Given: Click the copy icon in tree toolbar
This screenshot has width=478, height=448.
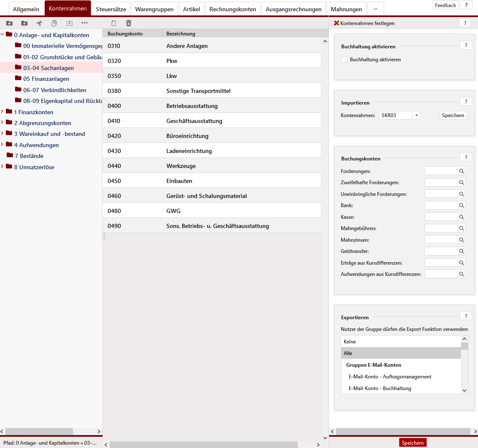Looking at the screenshot, I should [54, 23].
